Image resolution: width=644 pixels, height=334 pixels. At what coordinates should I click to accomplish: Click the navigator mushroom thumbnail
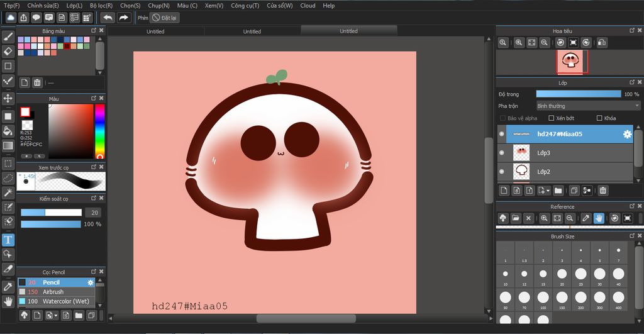tap(570, 62)
